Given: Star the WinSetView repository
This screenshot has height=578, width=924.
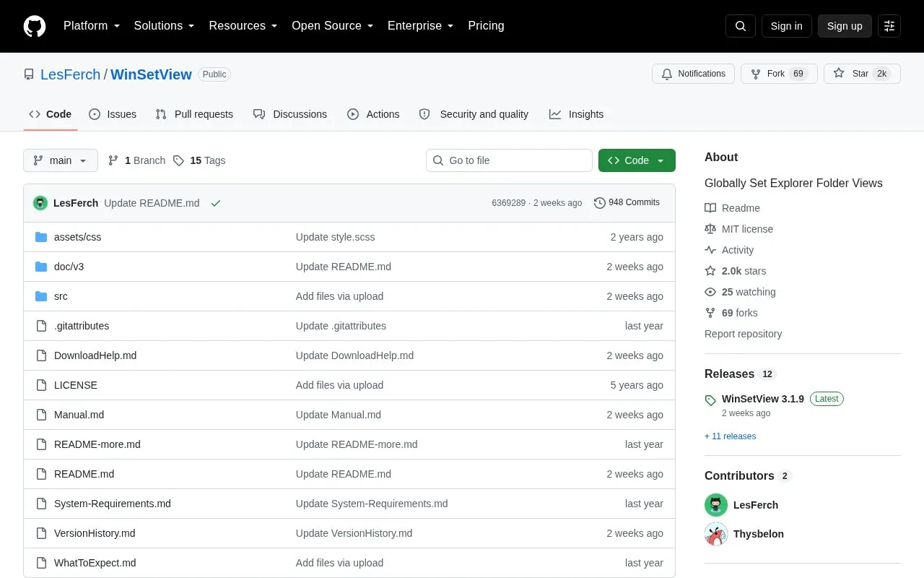Looking at the screenshot, I should point(862,74).
